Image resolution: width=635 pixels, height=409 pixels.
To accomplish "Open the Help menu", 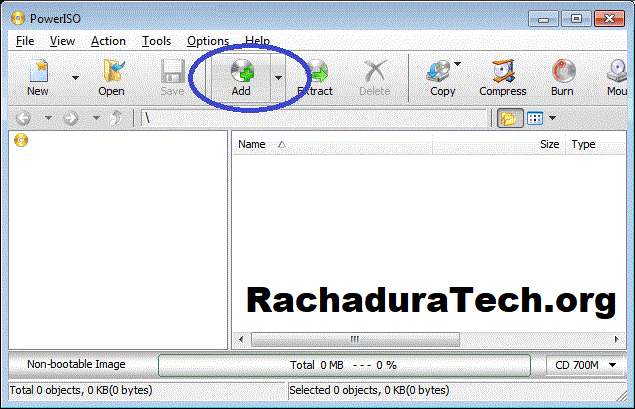I will [257, 41].
